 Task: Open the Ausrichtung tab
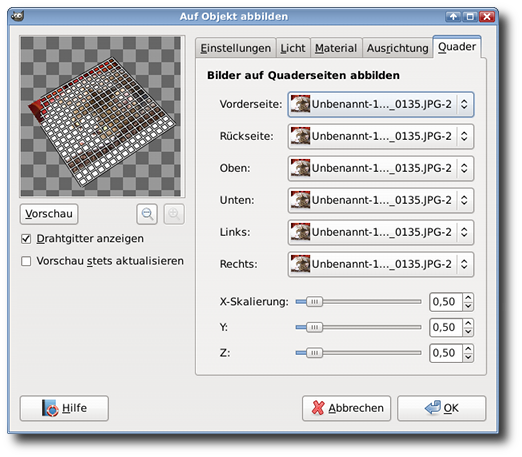pos(397,48)
